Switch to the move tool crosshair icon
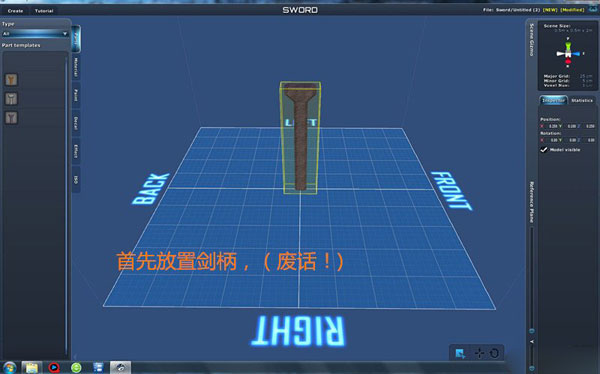 (x=479, y=353)
